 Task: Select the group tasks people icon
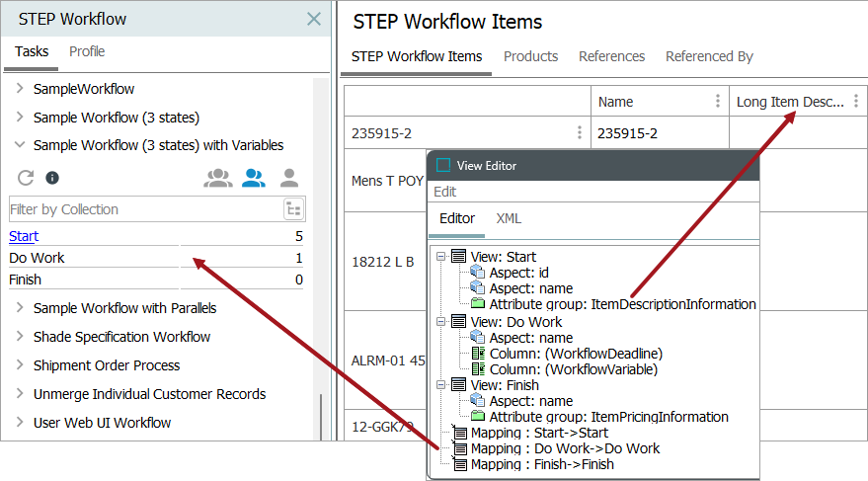218,178
